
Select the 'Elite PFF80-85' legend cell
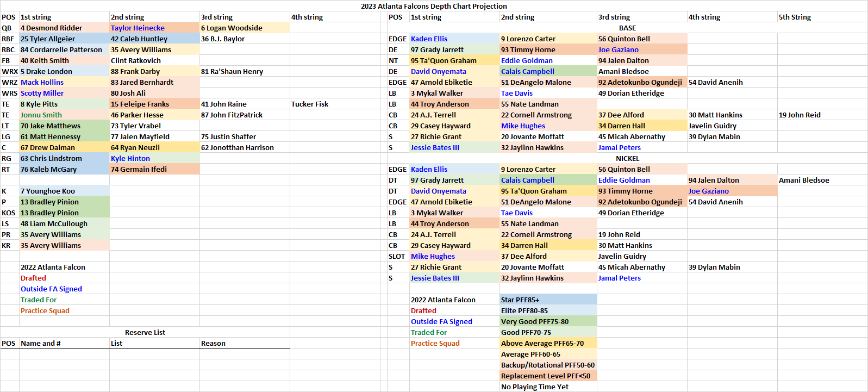pos(548,310)
